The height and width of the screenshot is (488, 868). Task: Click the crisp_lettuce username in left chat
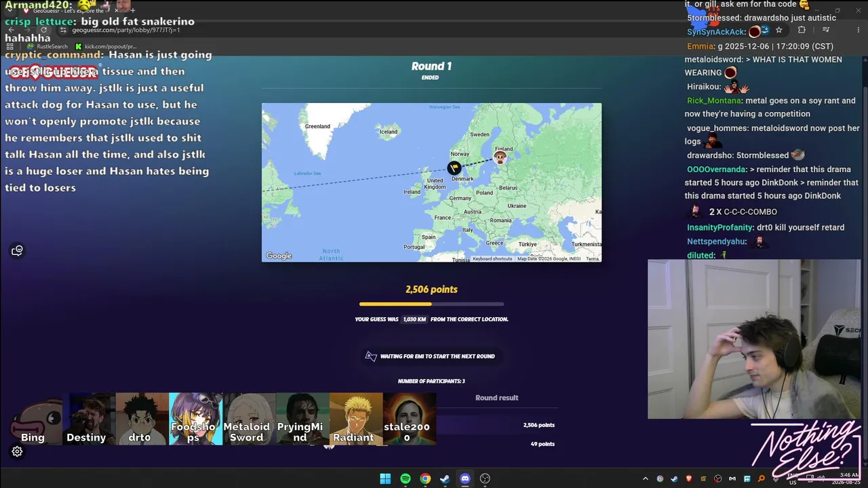point(38,22)
